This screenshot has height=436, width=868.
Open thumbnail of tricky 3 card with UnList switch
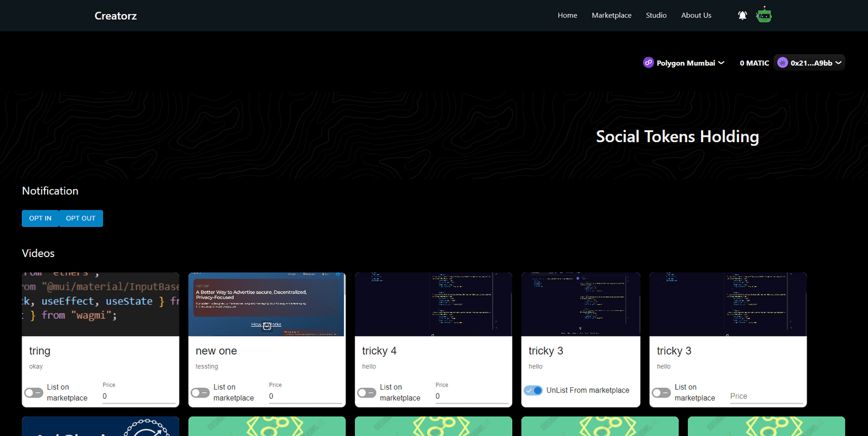[580, 304]
